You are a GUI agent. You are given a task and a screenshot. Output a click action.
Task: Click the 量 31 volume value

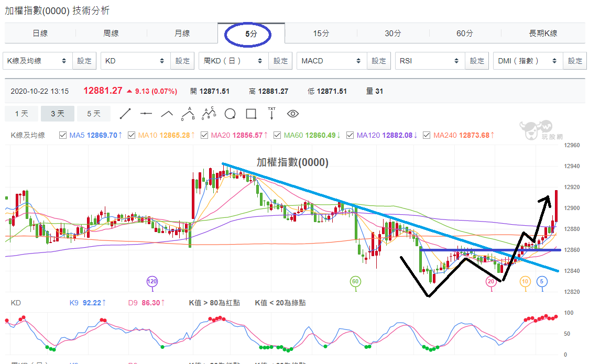tap(375, 91)
